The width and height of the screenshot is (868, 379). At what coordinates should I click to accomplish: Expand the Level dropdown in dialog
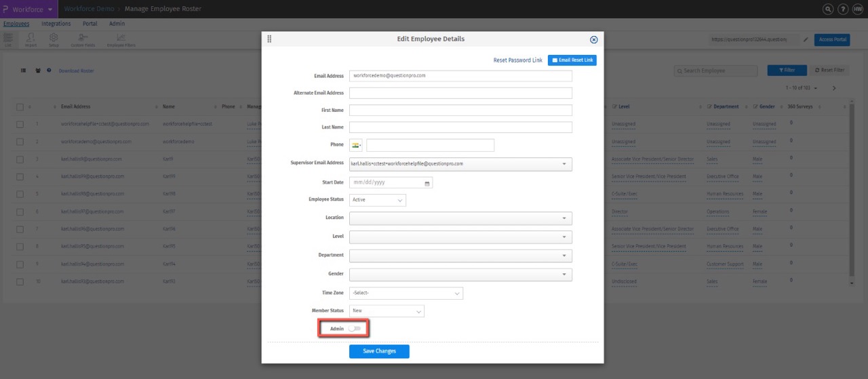(x=460, y=237)
